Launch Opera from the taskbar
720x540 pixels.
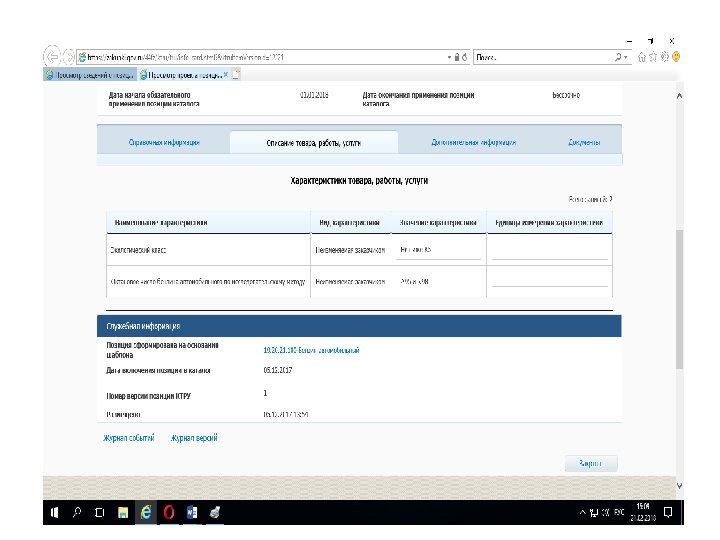(x=169, y=512)
